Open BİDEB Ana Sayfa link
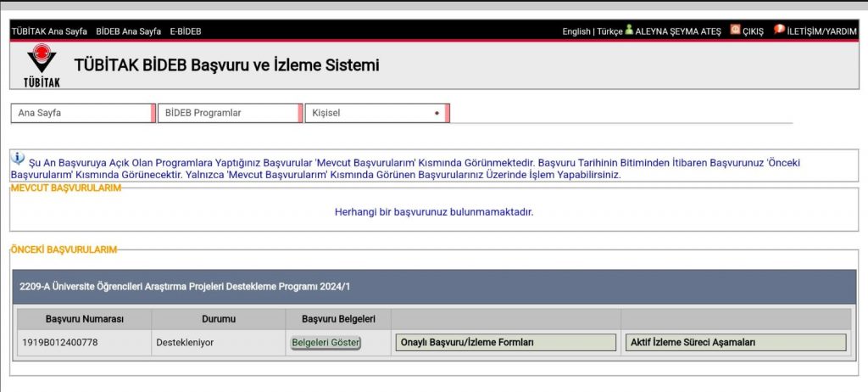 point(129,31)
